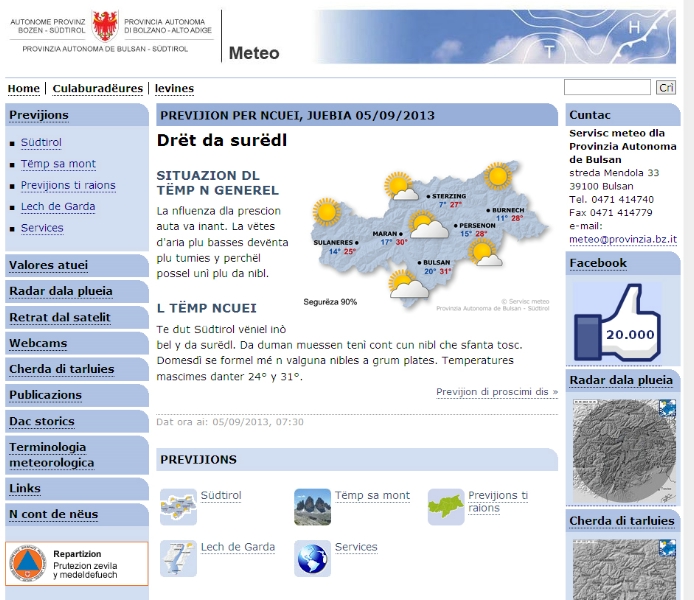This screenshot has height=600, width=694.
Task: Click the Protezion zevila Repartizion badge
Action: pyautogui.click(x=77, y=565)
